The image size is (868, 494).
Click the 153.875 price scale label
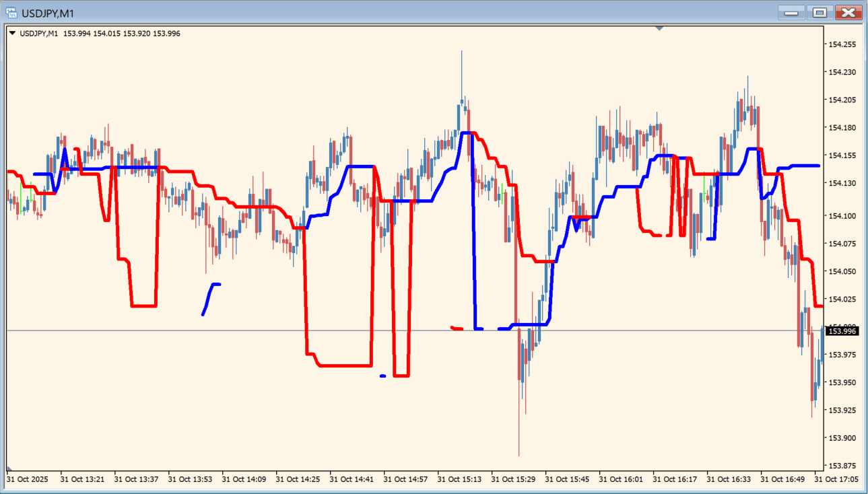coord(842,466)
